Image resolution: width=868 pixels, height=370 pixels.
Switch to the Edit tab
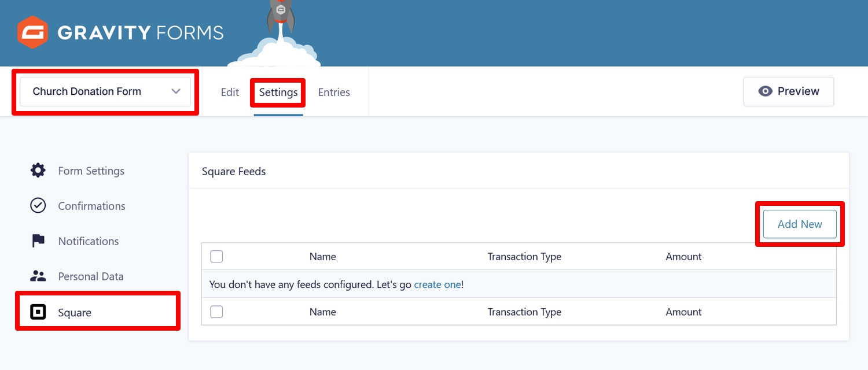(230, 92)
